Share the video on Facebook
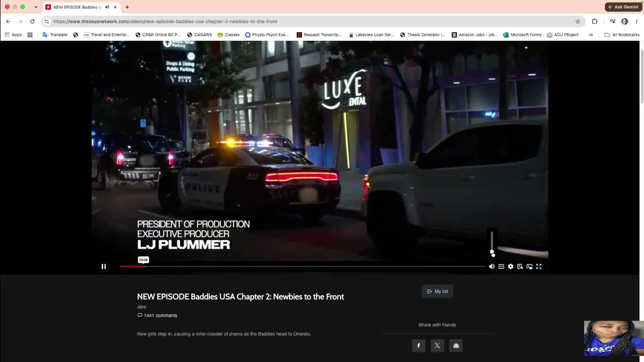This screenshot has height=362, width=644. [419, 345]
